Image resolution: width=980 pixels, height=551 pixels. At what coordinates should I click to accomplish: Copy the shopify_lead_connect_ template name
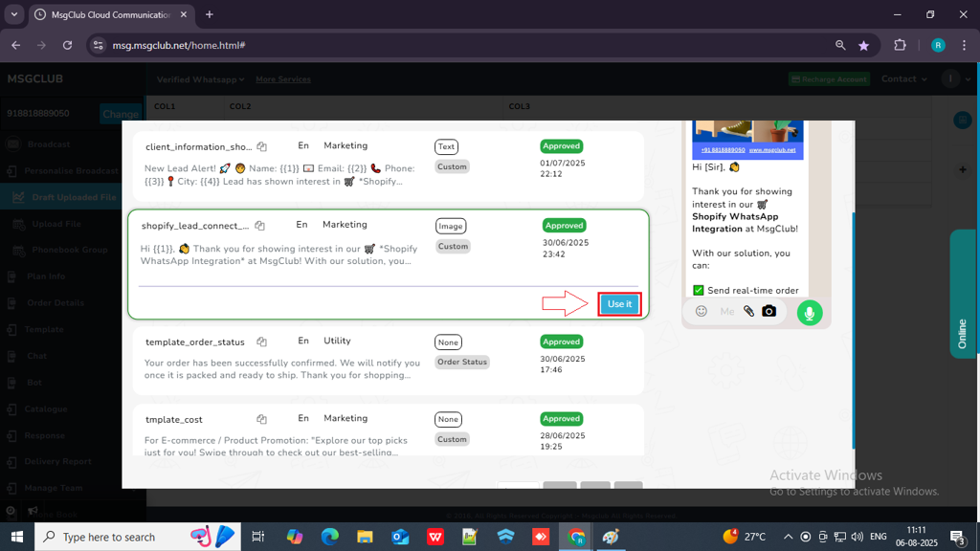point(260,226)
